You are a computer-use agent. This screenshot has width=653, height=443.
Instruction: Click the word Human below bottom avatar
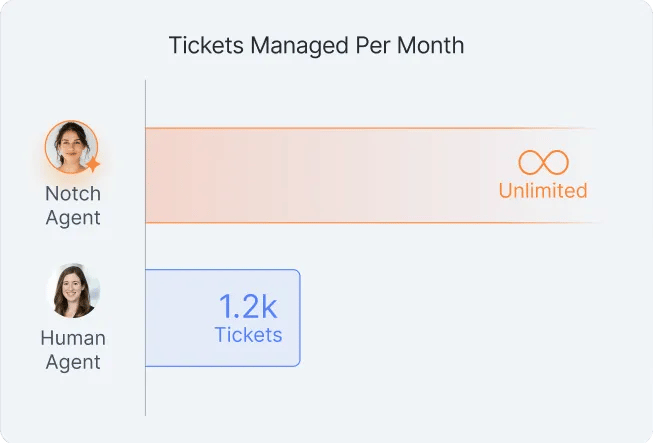click(73, 338)
